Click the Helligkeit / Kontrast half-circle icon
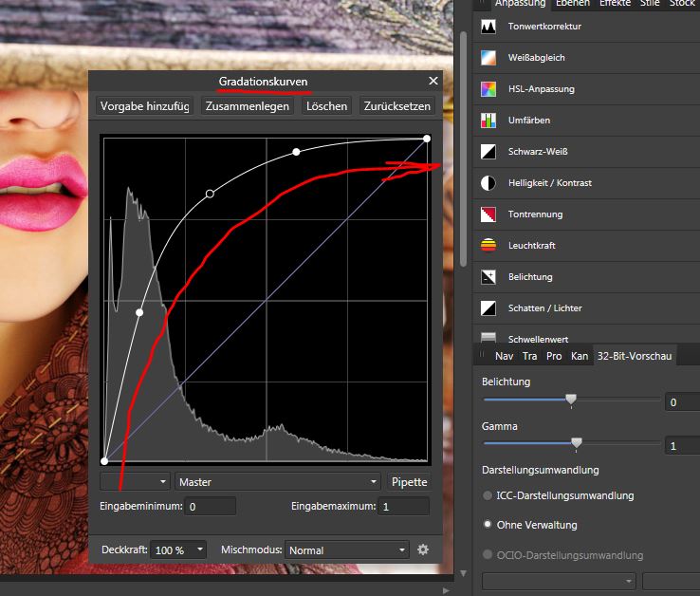Viewport: 700px width, 596px height. [488, 183]
